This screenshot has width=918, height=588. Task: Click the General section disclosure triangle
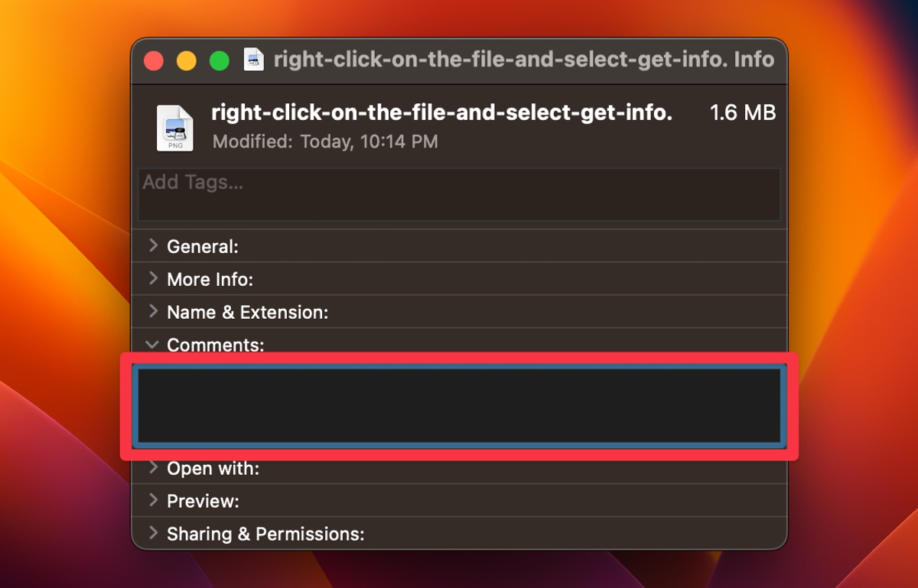point(151,246)
